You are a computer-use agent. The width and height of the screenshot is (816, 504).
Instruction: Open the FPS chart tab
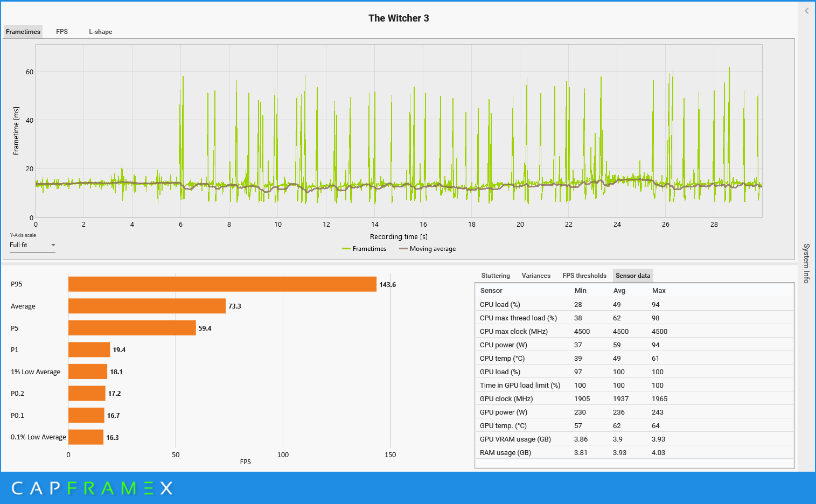62,32
